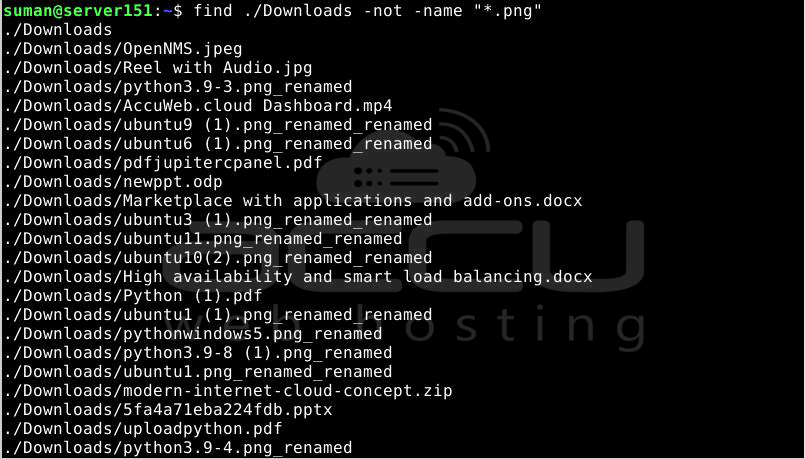Click the find command text in the prompt

(x=368, y=11)
